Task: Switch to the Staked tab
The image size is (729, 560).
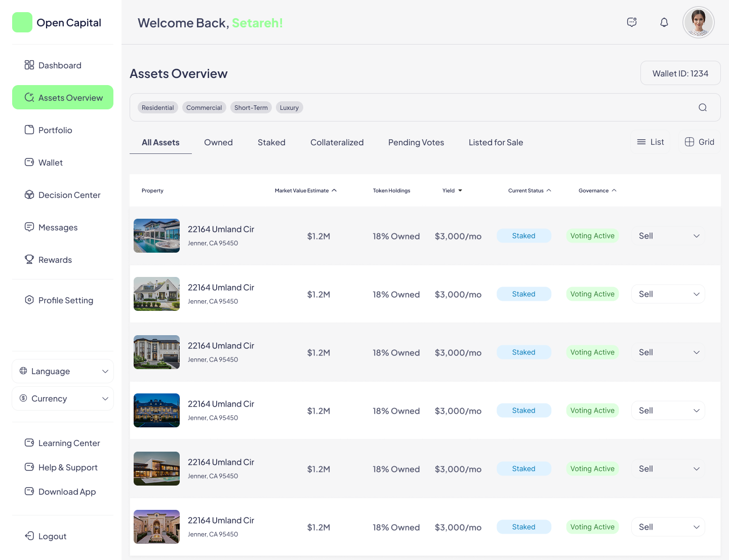Action: coord(271,142)
